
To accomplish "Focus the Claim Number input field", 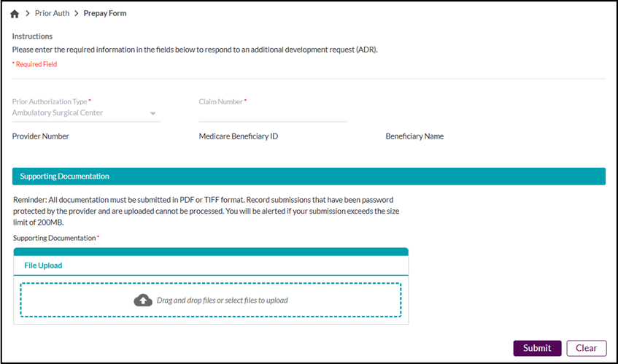I will 272,114.
